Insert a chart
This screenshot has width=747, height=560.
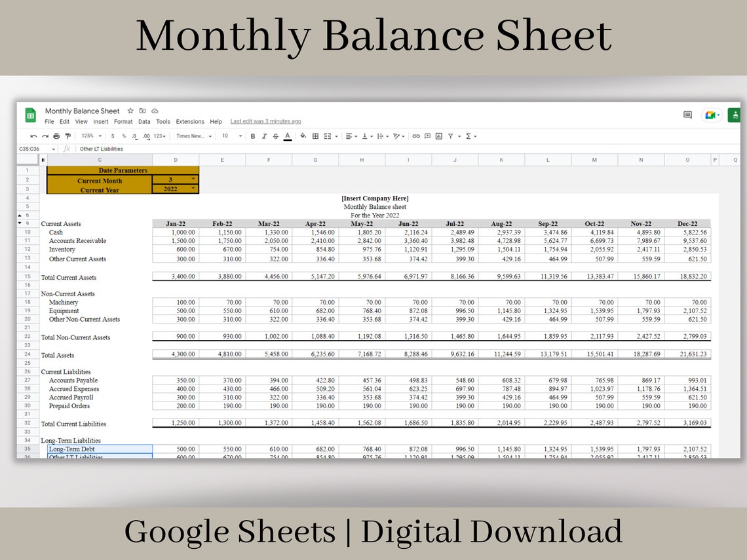(440, 136)
